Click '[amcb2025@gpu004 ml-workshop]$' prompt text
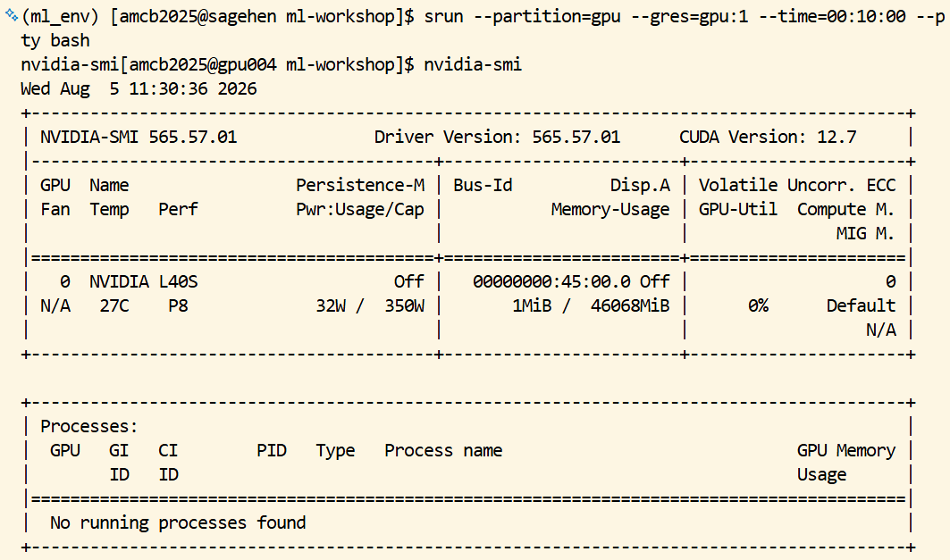This screenshot has width=950, height=560. 266,65
